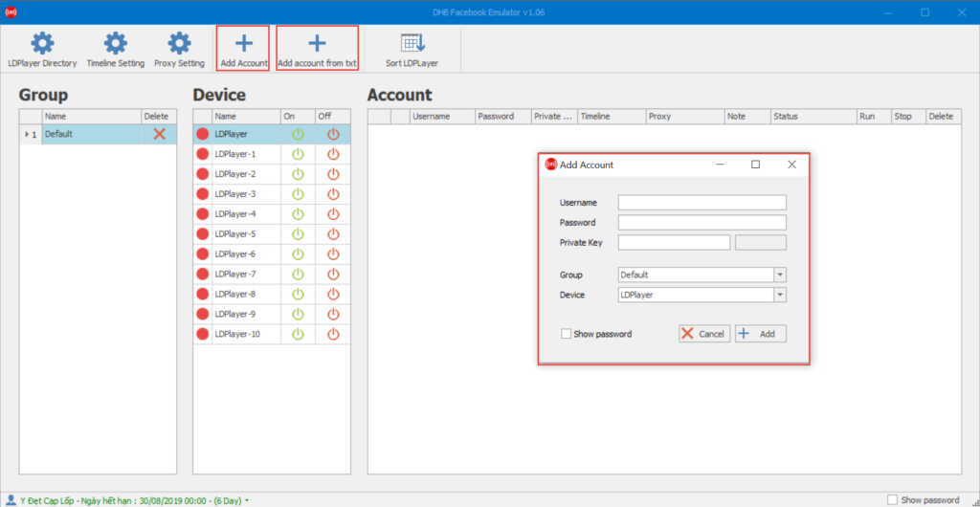Select LDPlayer-3 device row
Screen dimensions: 980x507
coord(272,193)
